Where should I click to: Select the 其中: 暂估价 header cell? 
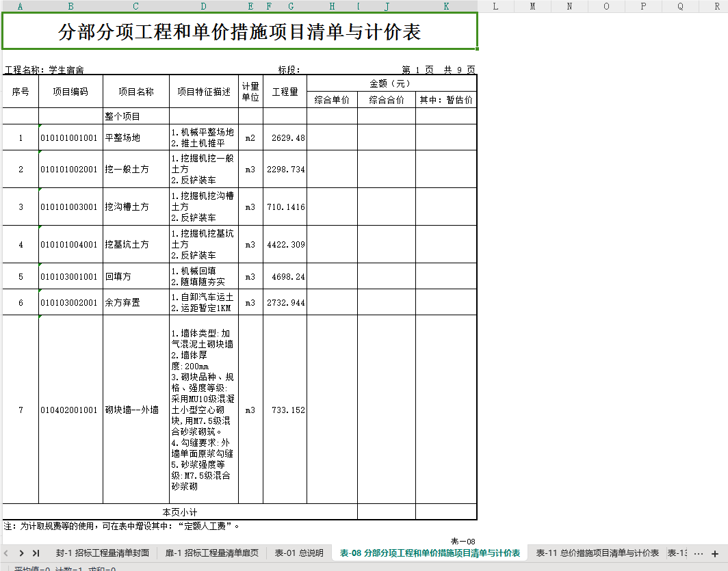[x=446, y=100]
